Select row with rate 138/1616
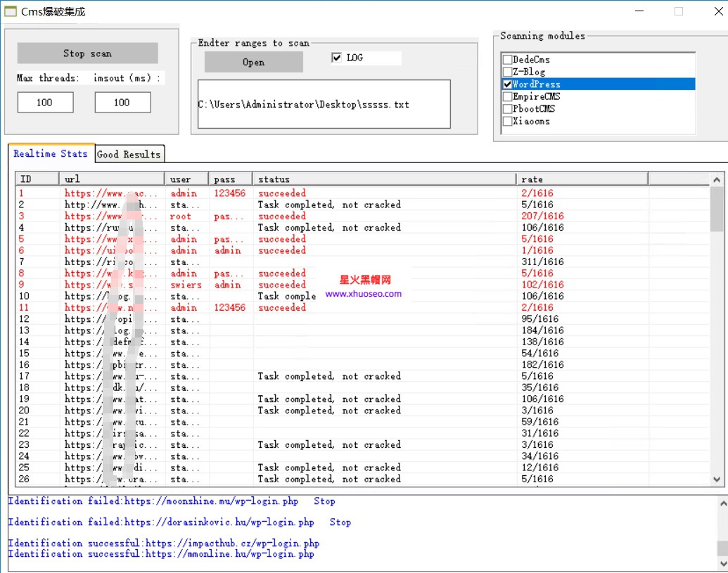 (362, 342)
